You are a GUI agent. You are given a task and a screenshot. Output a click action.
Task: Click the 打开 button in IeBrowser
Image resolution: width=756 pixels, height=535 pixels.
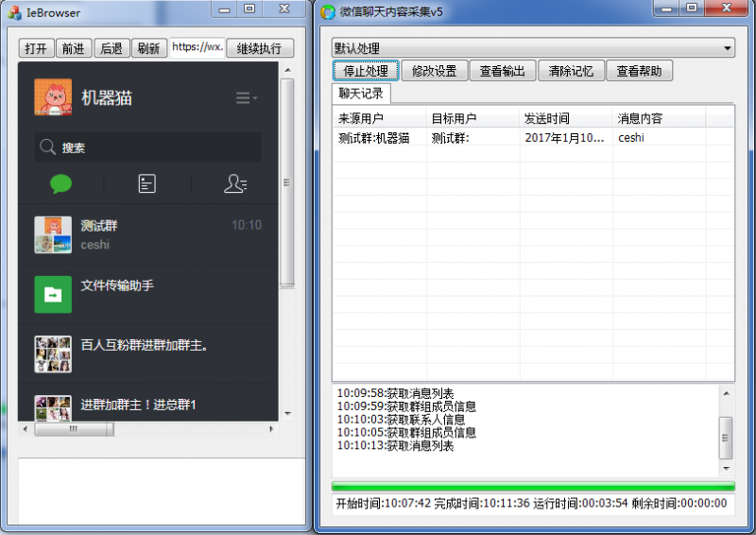[x=36, y=48]
